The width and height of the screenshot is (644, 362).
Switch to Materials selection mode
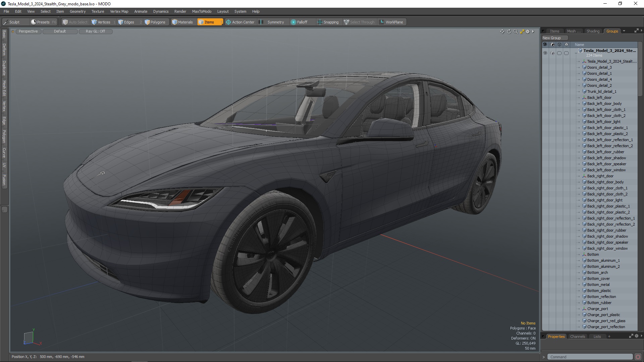[x=182, y=22]
